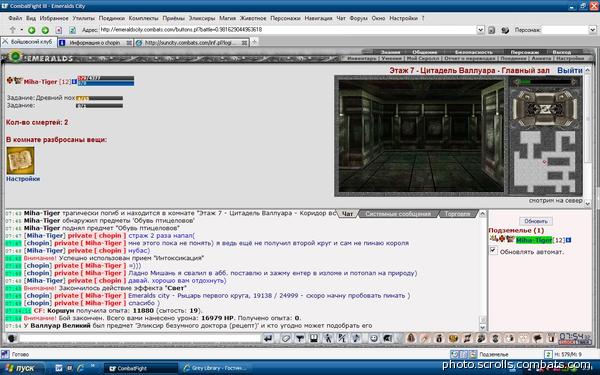Click the stop loading icon in toolbar

click(x=59, y=30)
